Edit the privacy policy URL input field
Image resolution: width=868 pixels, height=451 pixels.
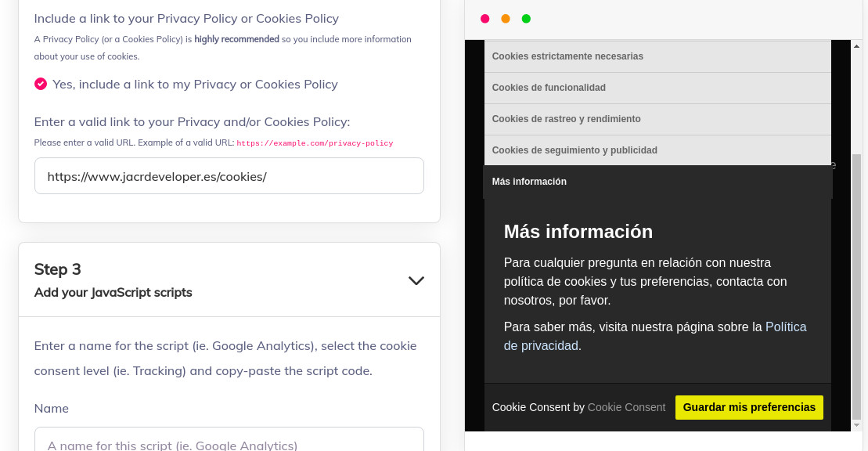(229, 176)
